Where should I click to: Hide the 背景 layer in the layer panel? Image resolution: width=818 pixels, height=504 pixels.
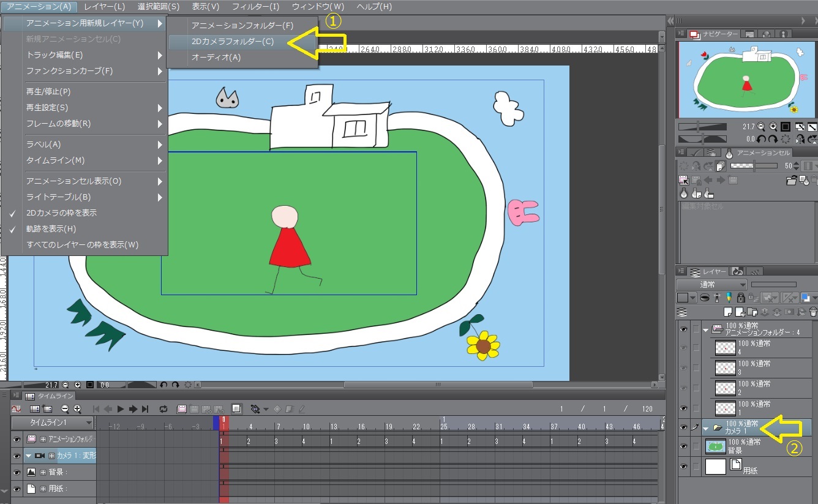tap(683, 447)
